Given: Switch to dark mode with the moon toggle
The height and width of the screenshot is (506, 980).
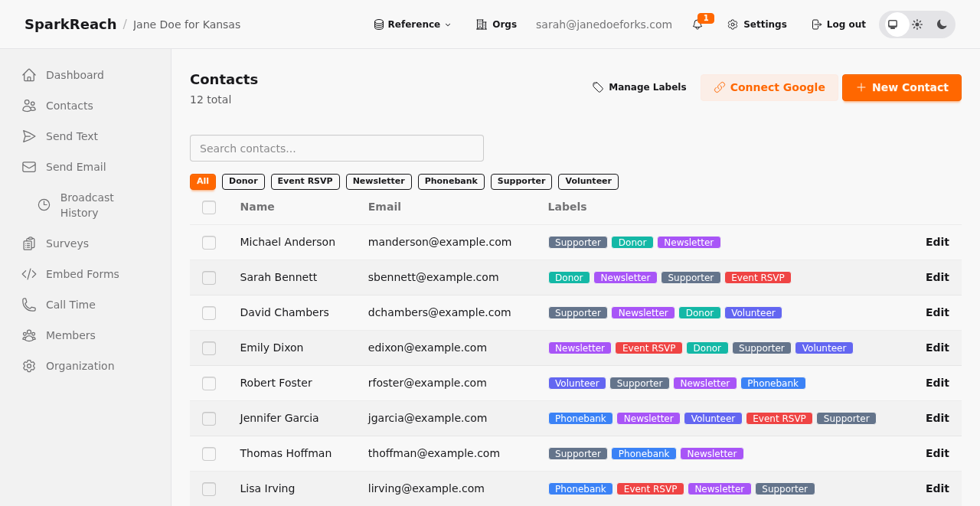Looking at the screenshot, I should 942,24.
